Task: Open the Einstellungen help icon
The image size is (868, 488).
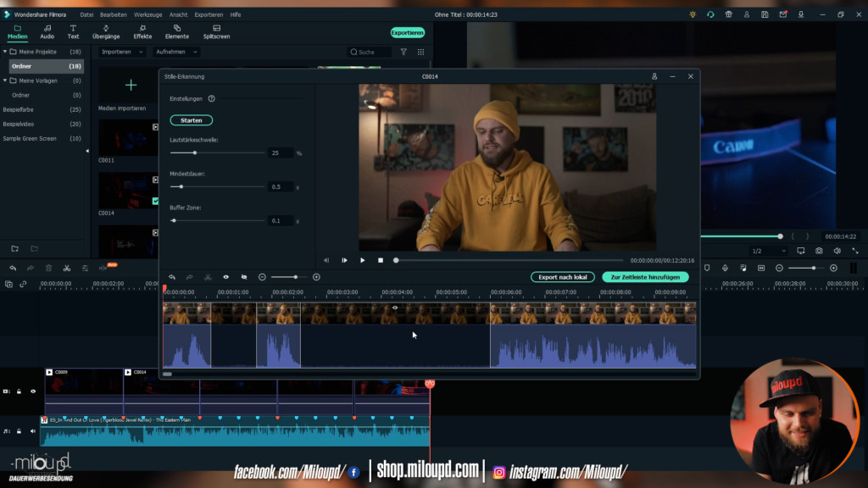Action: coord(211,98)
